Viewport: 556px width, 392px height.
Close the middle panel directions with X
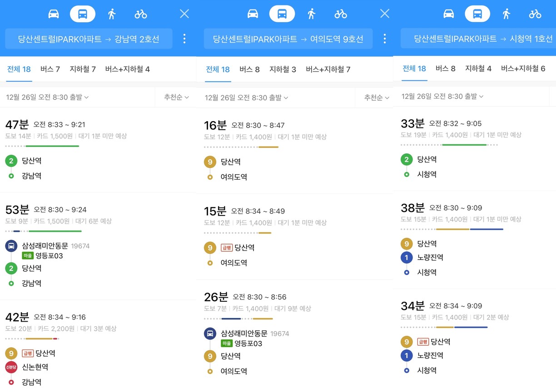(x=385, y=14)
